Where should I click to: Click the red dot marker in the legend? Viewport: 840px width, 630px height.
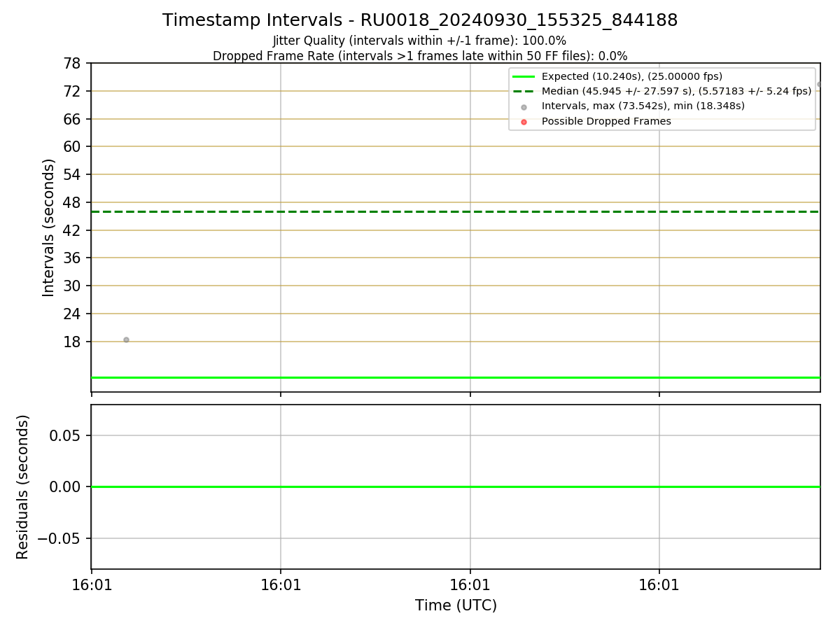click(x=524, y=122)
